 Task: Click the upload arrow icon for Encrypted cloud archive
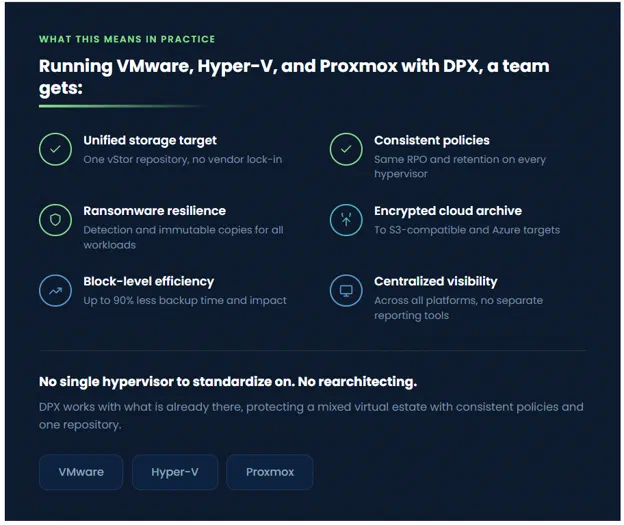[x=346, y=220]
